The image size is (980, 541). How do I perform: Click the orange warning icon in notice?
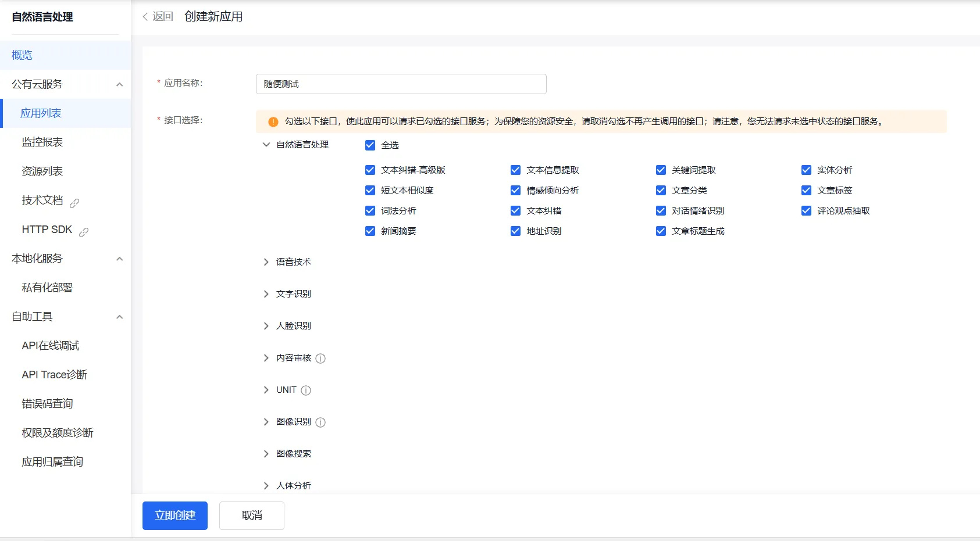pos(273,122)
